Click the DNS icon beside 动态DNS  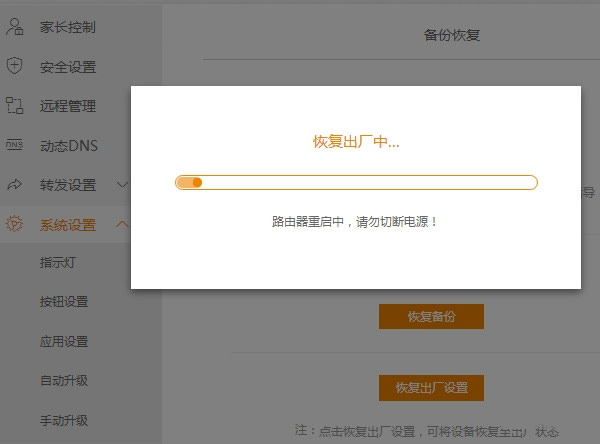pyautogui.click(x=14, y=145)
